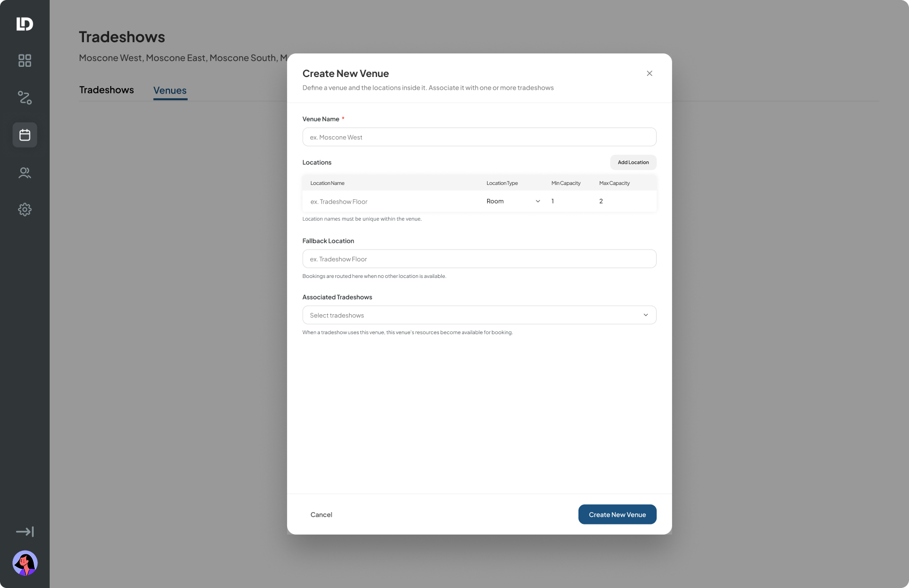Expand the Select tradeshows dropdown
The image size is (909, 588).
[x=479, y=315]
